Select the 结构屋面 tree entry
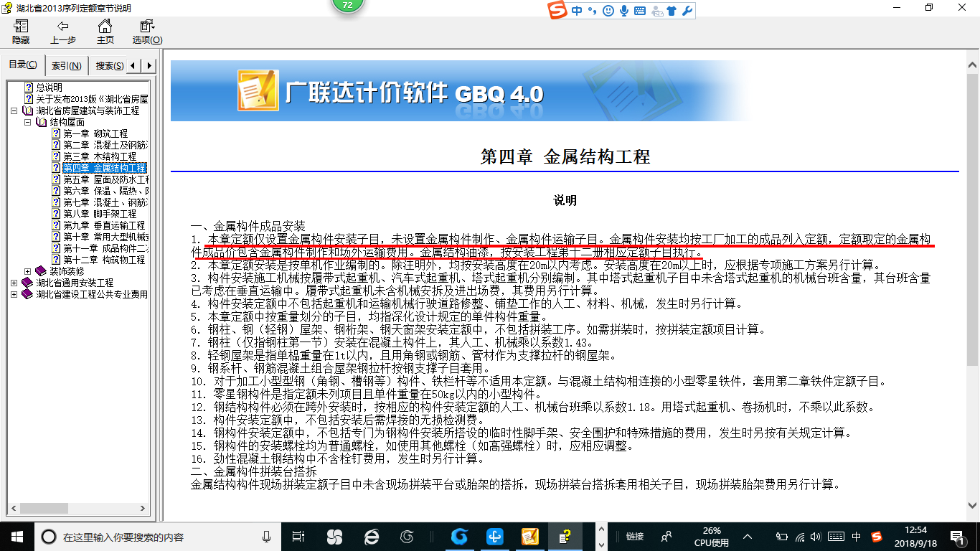Screen dimensions: 980x551 click(67, 122)
